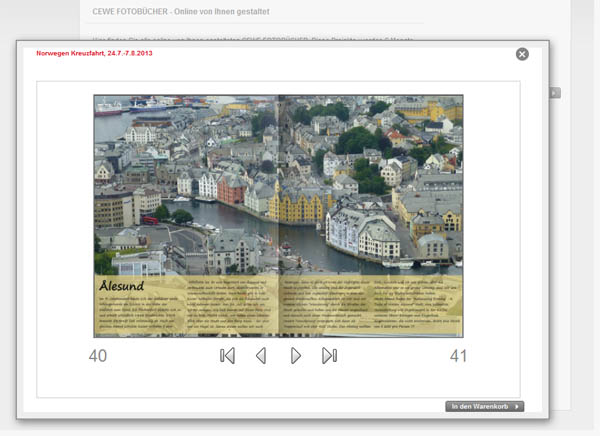Click the page number 41
The width and height of the screenshot is (600, 436).
point(458,356)
